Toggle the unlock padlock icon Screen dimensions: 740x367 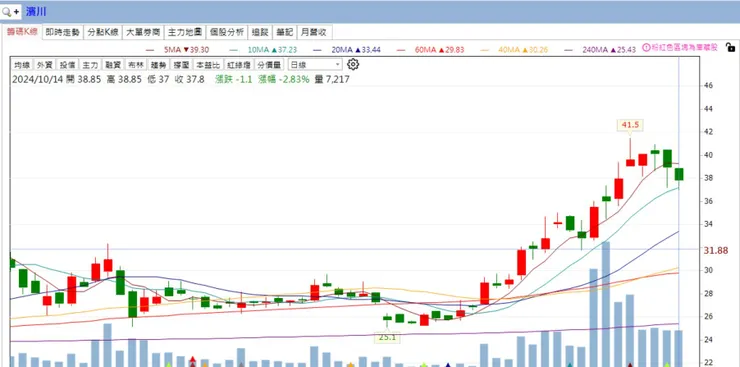[730, 47]
